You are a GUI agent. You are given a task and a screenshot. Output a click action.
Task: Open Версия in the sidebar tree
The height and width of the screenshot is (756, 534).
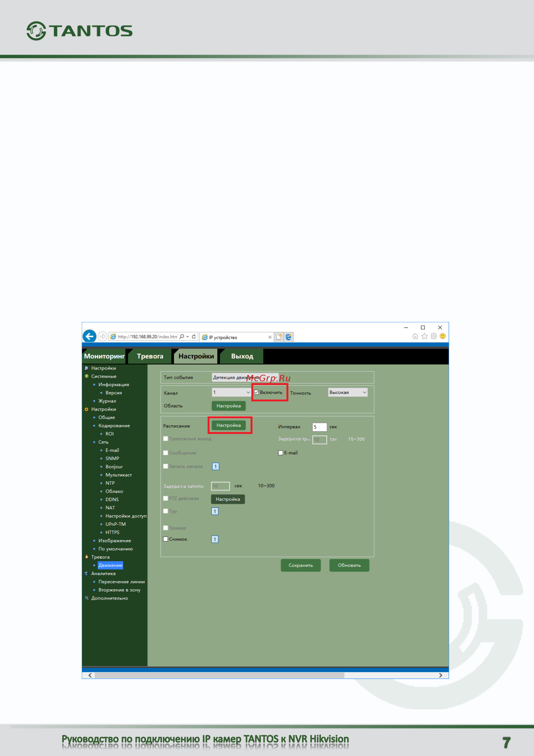[113, 393]
